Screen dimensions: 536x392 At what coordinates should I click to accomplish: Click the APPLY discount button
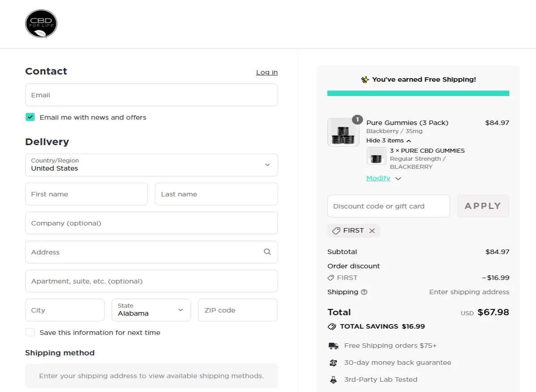pos(483,206)
